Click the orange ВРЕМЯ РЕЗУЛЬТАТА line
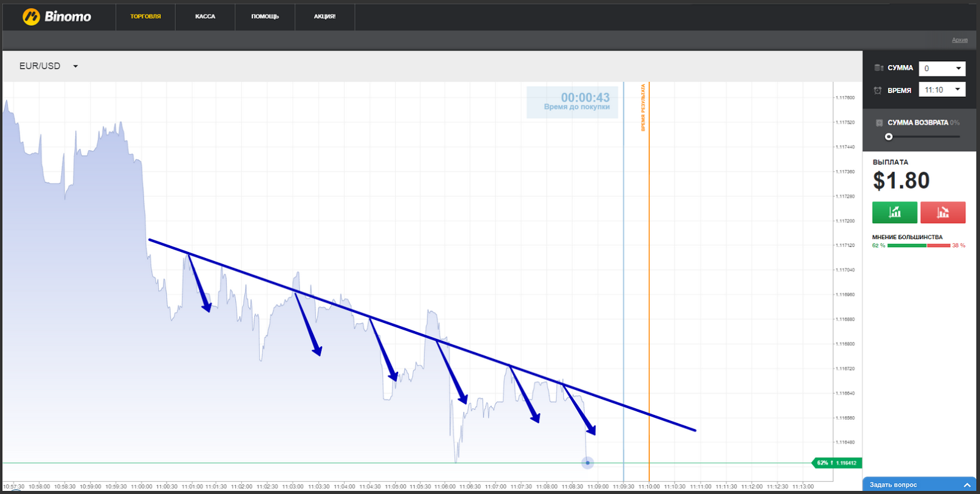 pos(649,282)
